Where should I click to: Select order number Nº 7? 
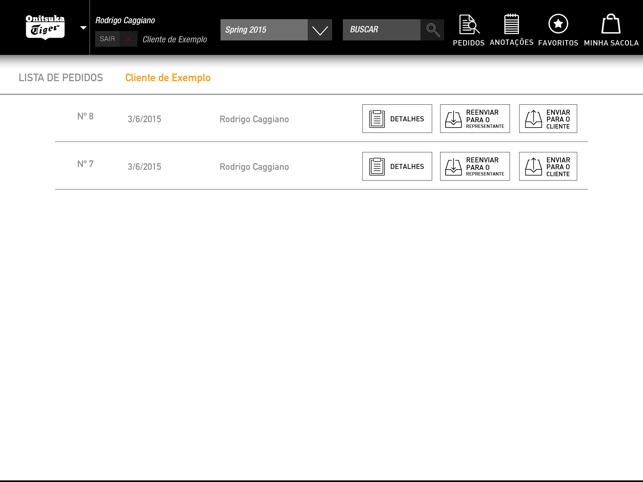(x=85, y=164)
